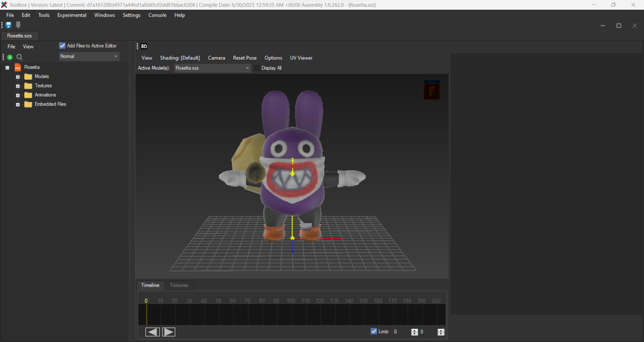Toggle the Loop checkbox

(x=374, y=331)
